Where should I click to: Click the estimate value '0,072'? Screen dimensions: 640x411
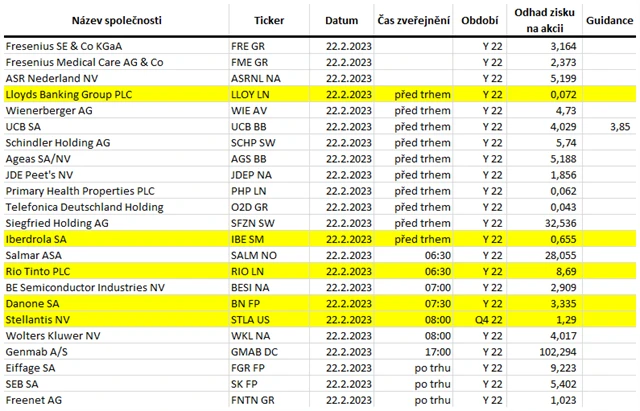[x=563, y=94]
